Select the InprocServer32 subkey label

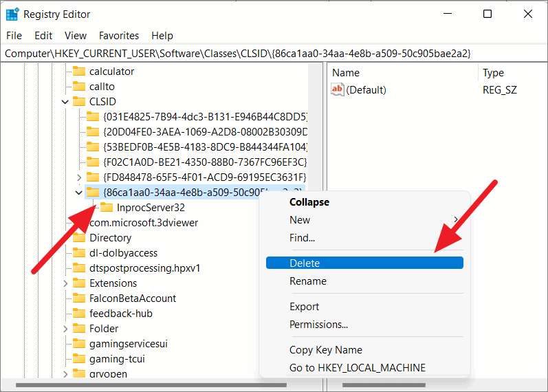coord(151,208)
